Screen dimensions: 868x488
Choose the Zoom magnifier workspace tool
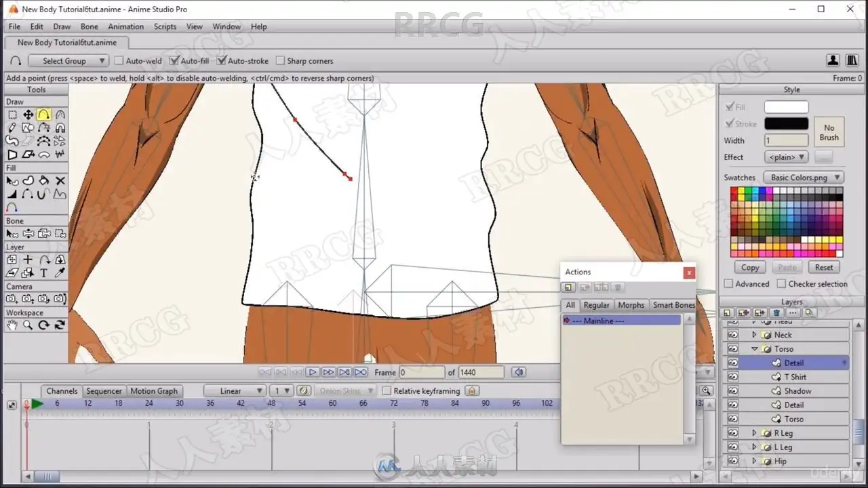point(28,325)
